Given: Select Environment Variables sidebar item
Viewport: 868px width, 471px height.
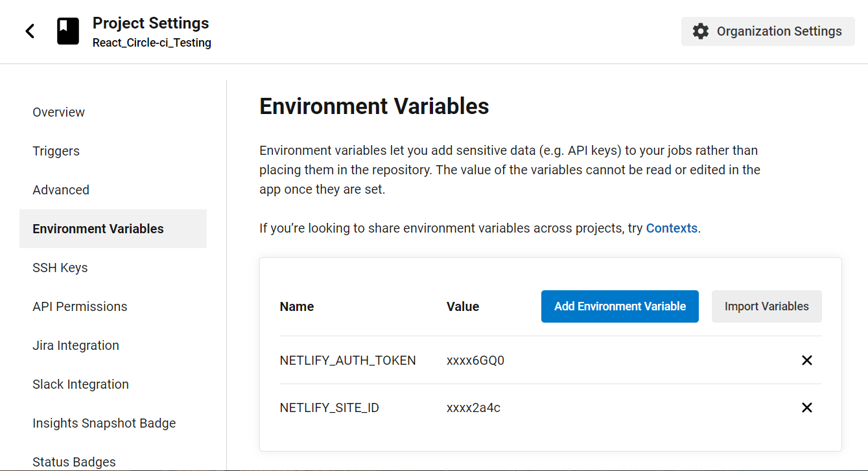Looking at the screenshot, I should 113,229.
